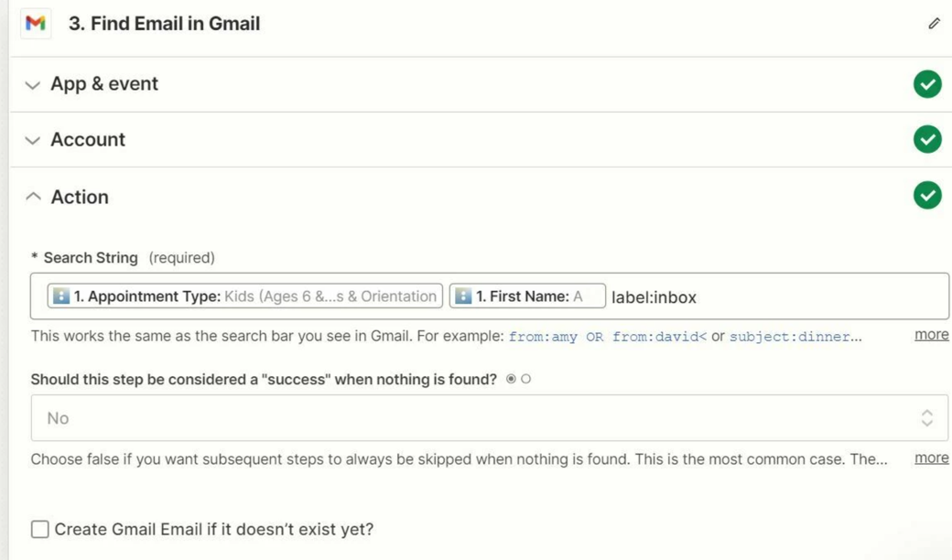Screen dimensions: 952x560
Task: Click the green checkmark beside Account
Action: [x=927, y=139]
